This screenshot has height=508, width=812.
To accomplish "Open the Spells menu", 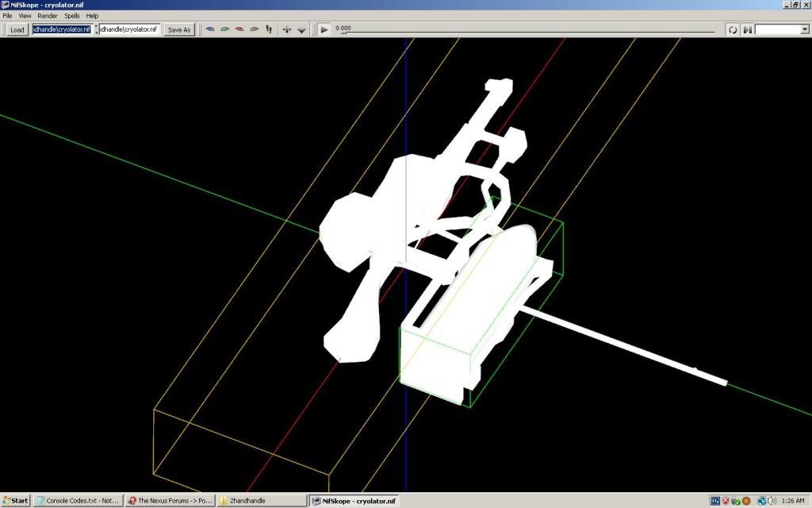I will click(x=72, y=16).
